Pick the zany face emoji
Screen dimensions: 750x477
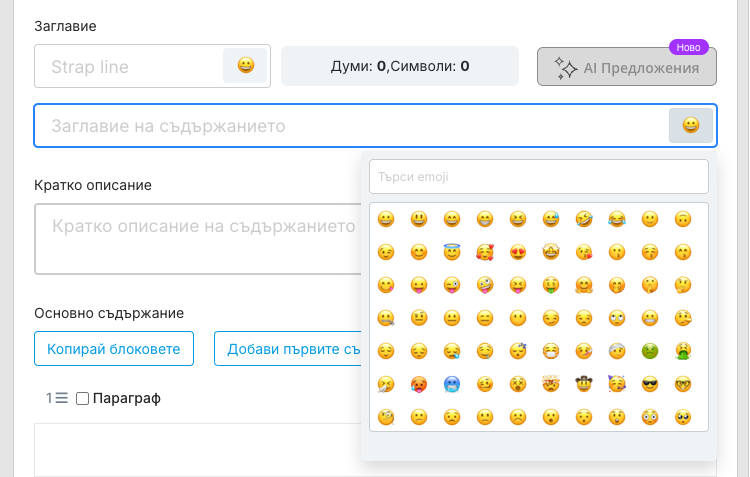(485, 285)
